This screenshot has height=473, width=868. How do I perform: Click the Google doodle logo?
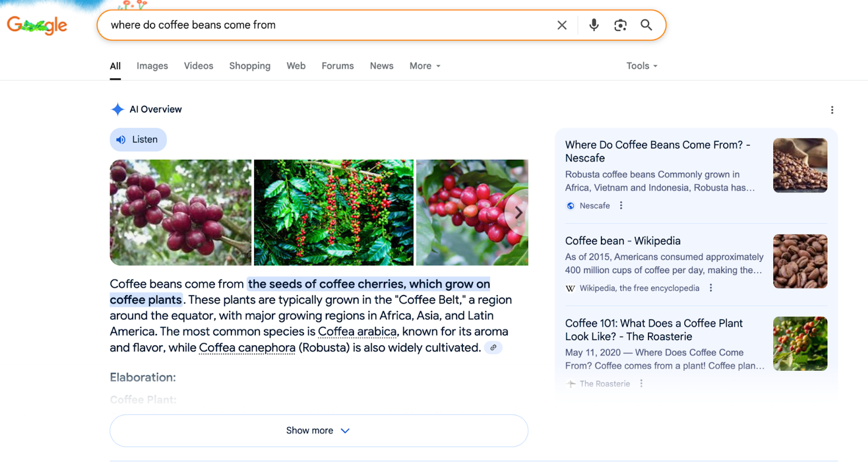point(37,25)
